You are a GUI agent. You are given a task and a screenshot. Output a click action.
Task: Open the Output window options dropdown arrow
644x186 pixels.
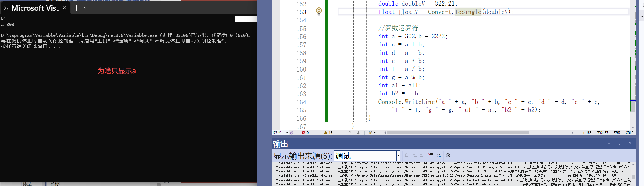pyautogui.click(x=609, y=143)
